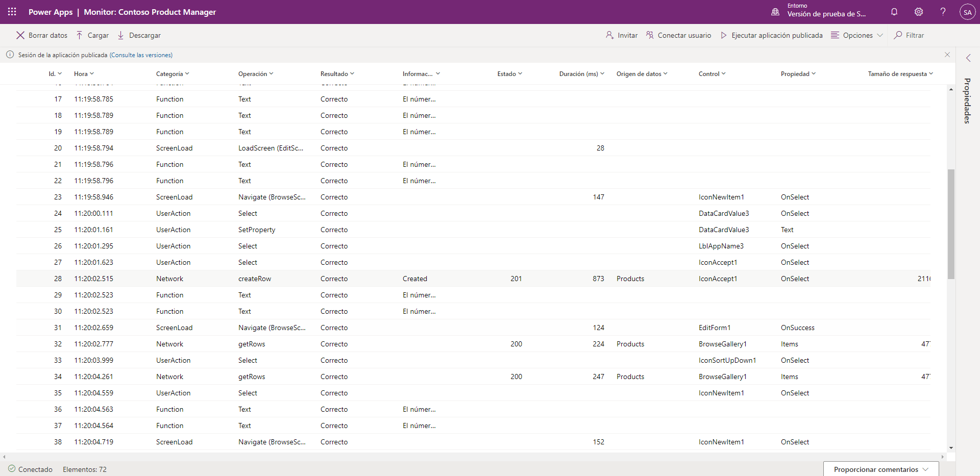Open the Id. column sort dropdown
The height and width of the screenshot is (476, 980).
60,73
